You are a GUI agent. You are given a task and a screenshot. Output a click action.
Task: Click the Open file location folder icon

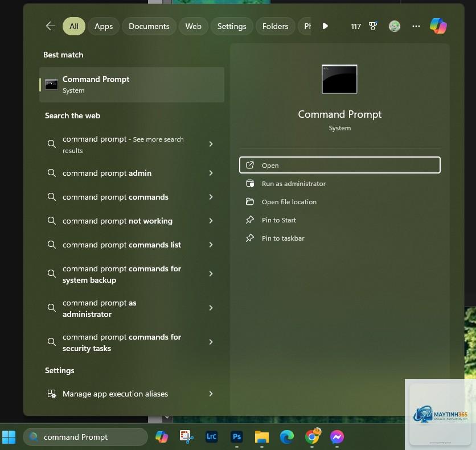[x=250, y=201]
